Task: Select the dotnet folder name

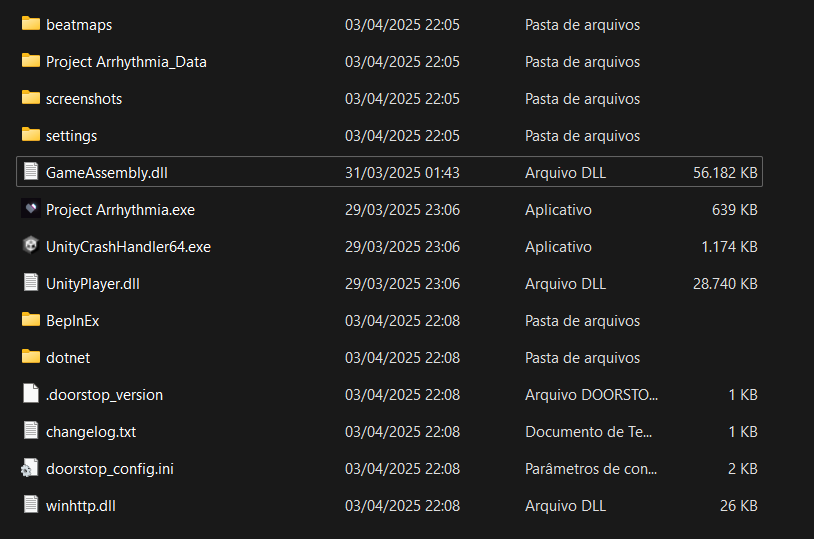Action: [x=68, y=357]
